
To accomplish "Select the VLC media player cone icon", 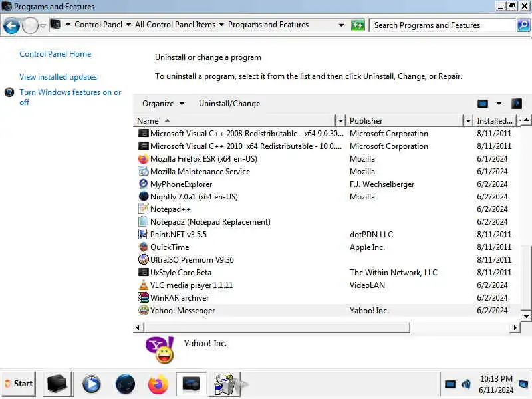I will [x=144, y=285].
